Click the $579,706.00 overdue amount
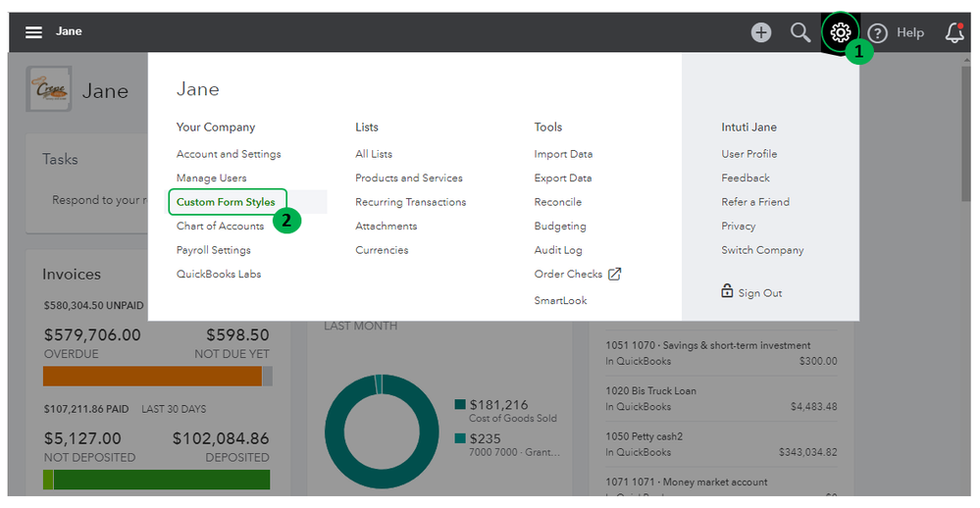The width and height of the screenshot is (980, 508). [92, 335]
